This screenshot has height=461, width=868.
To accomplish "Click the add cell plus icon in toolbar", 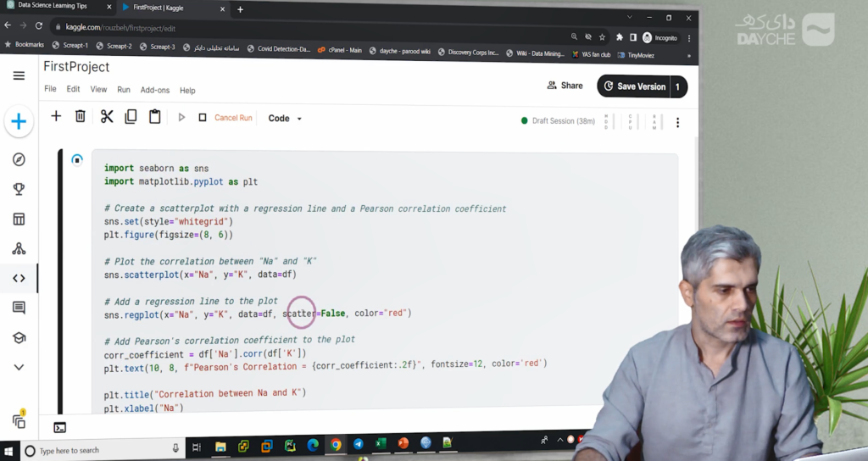I will (56, 117).
